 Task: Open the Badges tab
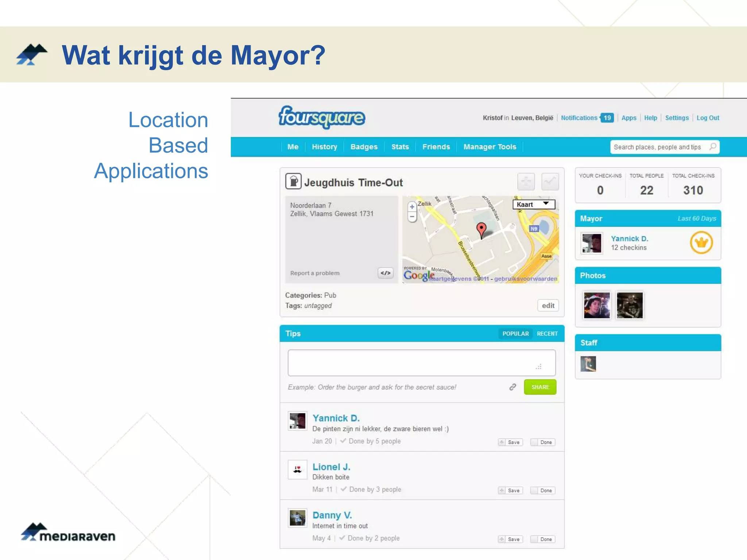[x=364, y=147]
